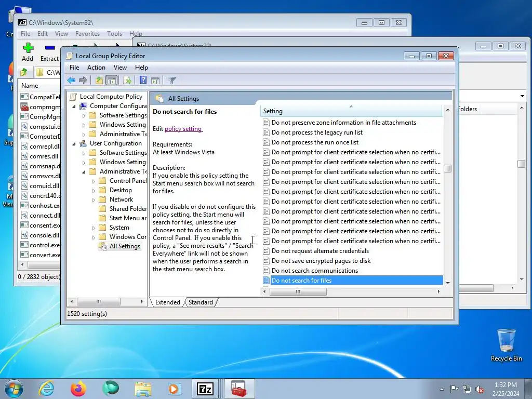Open the View menu in Group Policy Editor
The width and height of the screenshot is (532, 399).
click(x=120, y=68)
